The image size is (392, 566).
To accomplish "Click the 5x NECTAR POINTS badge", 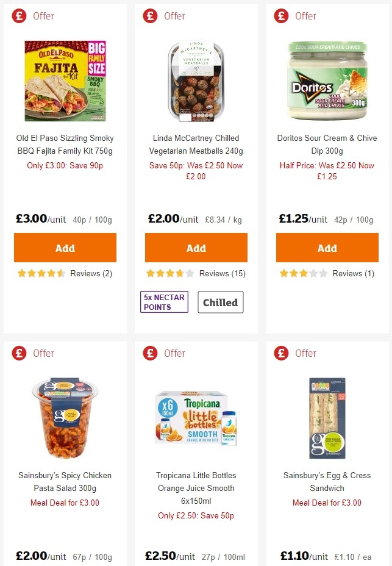I will (163, 302).
